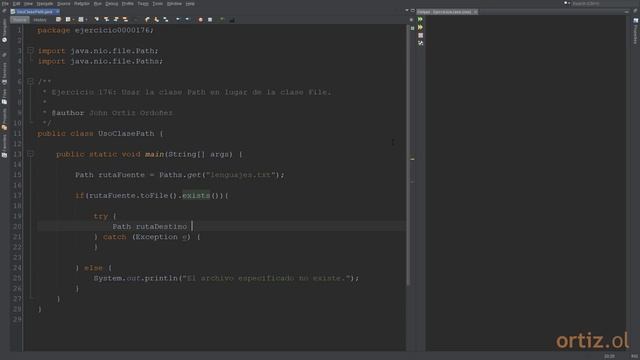The height and width of the screenshot is (360, 640).
Task: Click the Shift Line Left icon
Action: tap(178, 20)
